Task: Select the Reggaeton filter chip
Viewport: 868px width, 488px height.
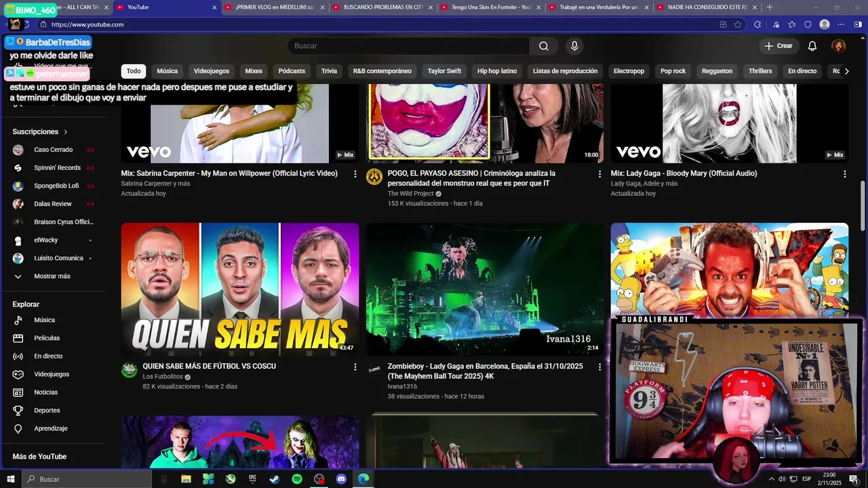Action: (717, 71)
